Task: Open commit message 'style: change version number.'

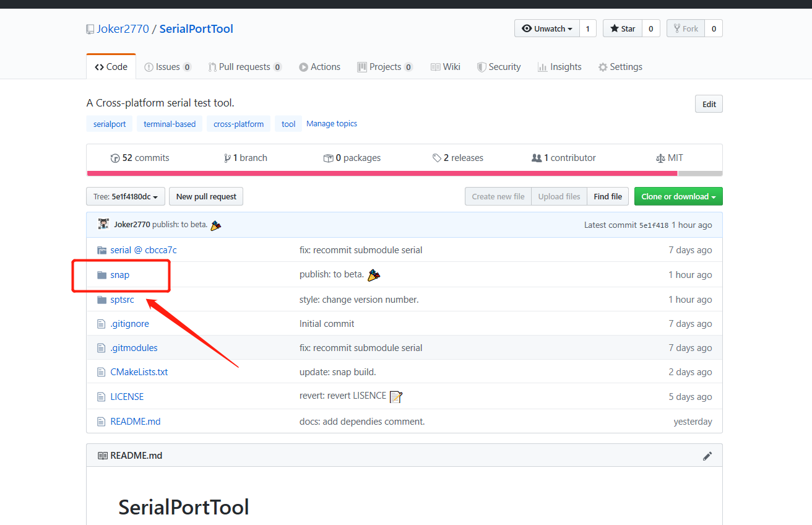Action: click(x=359, y=300)
